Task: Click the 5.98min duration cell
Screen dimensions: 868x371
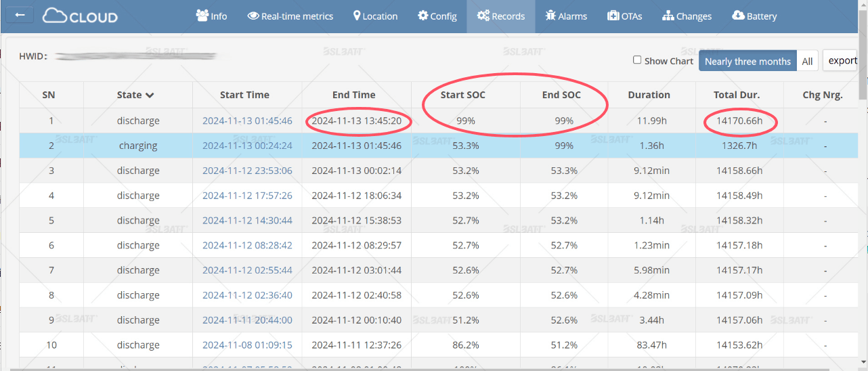Action: 651,270
